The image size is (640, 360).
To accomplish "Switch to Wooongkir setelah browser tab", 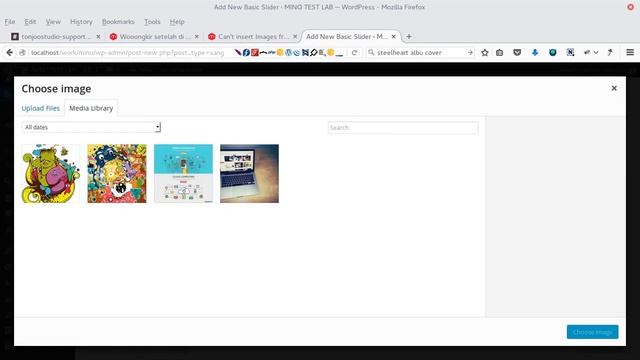I will (x=154, y=36).
